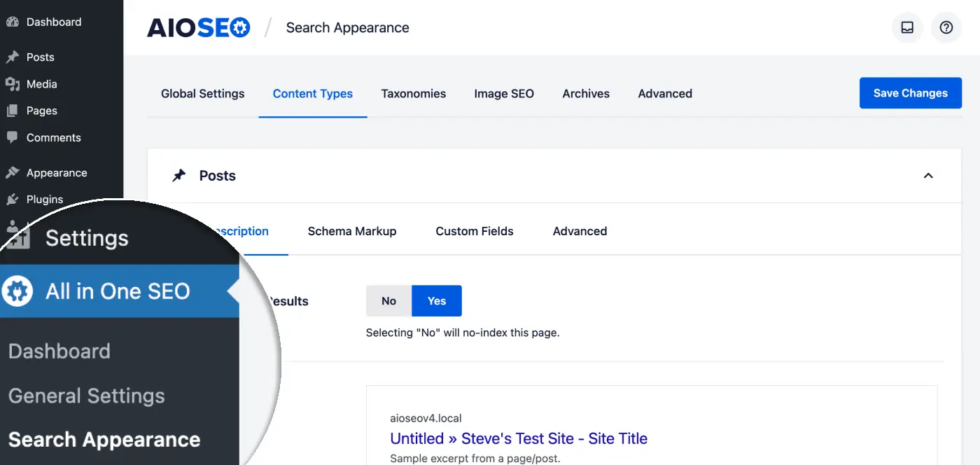
Task: Open the Comments bubble icon
Action: click(x=12, y=137)
